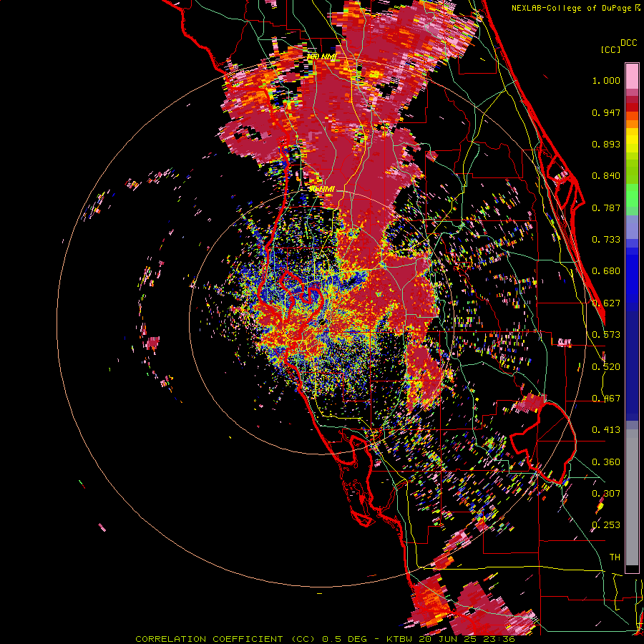Image resolution: width=644 pixels, height=644 pixels.
Task: Select the 0.253 scale value
Action: [606, 525]
